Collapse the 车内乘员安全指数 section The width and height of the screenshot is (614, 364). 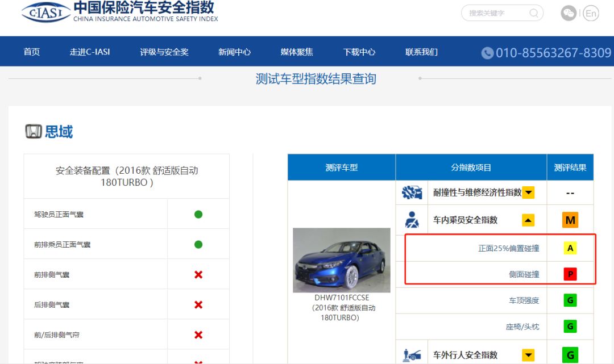[x=529, y=220]
